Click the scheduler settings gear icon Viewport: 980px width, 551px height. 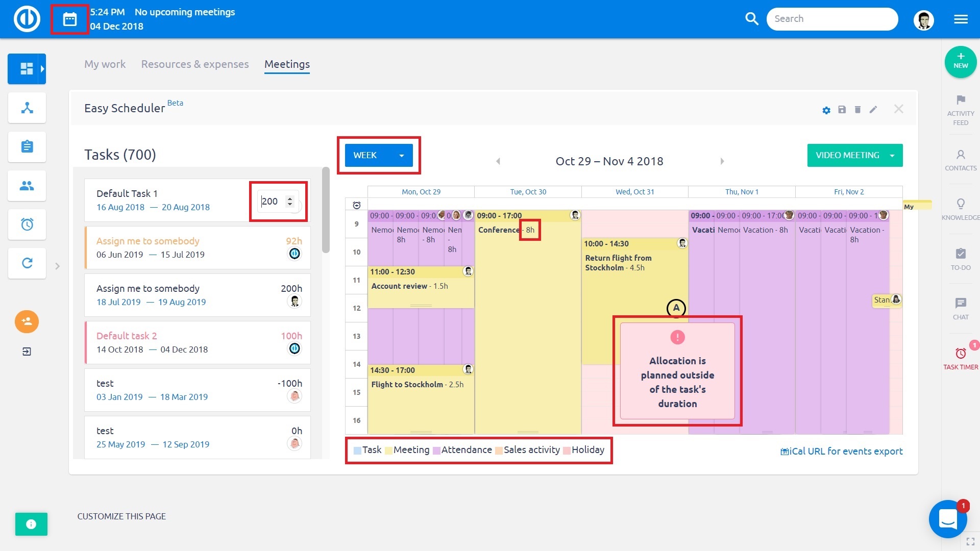click(x=826, y=110)
